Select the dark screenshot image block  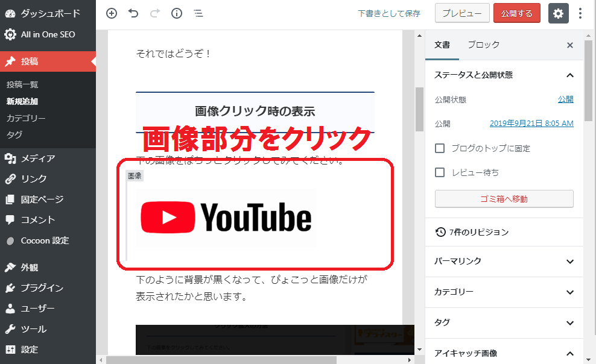pyautogui.click(x=275, y=340)
